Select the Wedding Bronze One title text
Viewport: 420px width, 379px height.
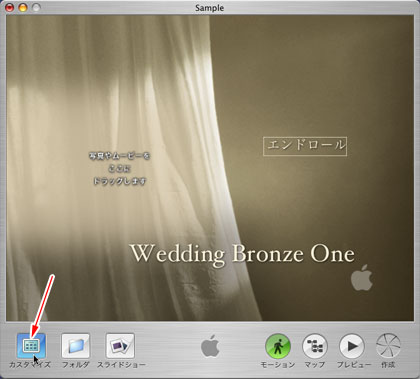pos(242,254)
